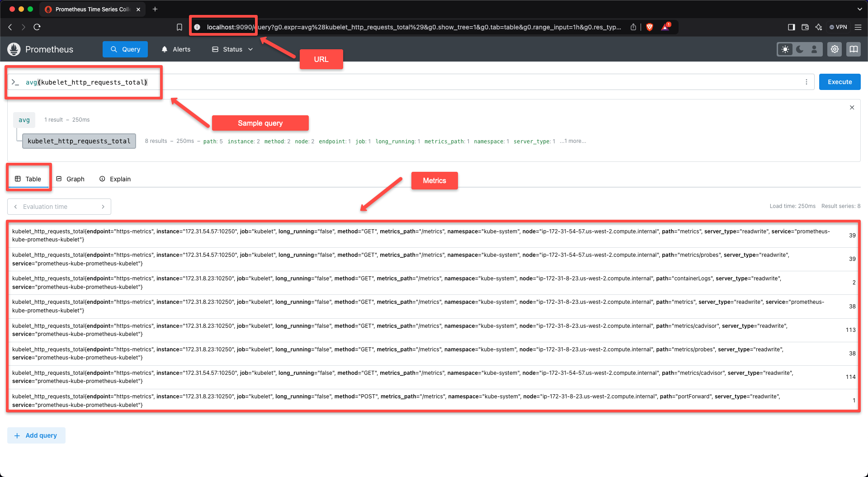Viewport: 868px width, 477px height.
Task: Switch to dark theme with the moon toggle
Action: (x=799, y=49)
